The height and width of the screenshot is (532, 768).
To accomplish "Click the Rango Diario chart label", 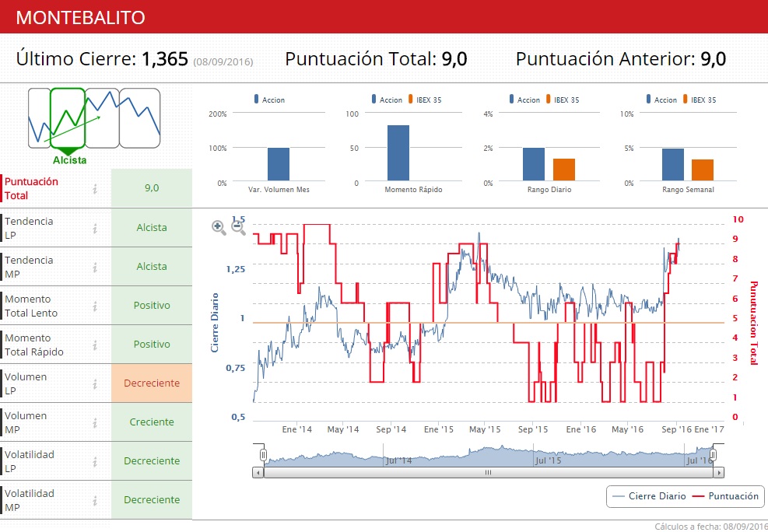I will click(x=549, y=190).
